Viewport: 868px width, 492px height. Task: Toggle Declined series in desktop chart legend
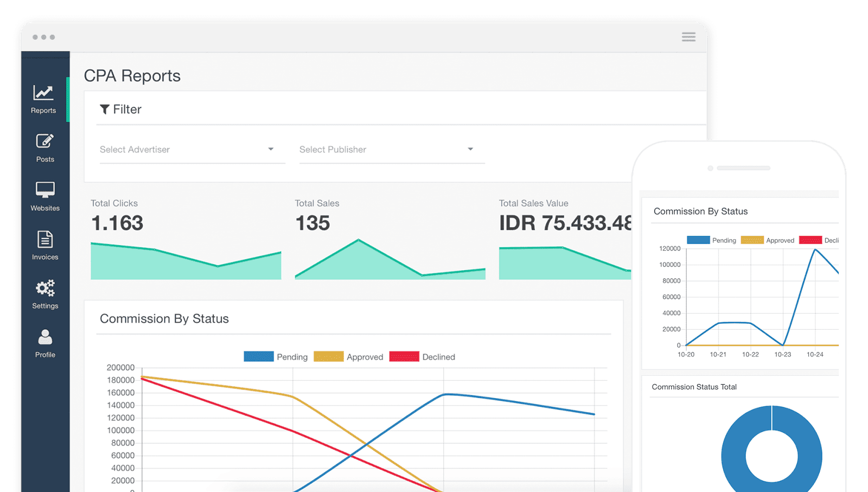tap(422, 356)
